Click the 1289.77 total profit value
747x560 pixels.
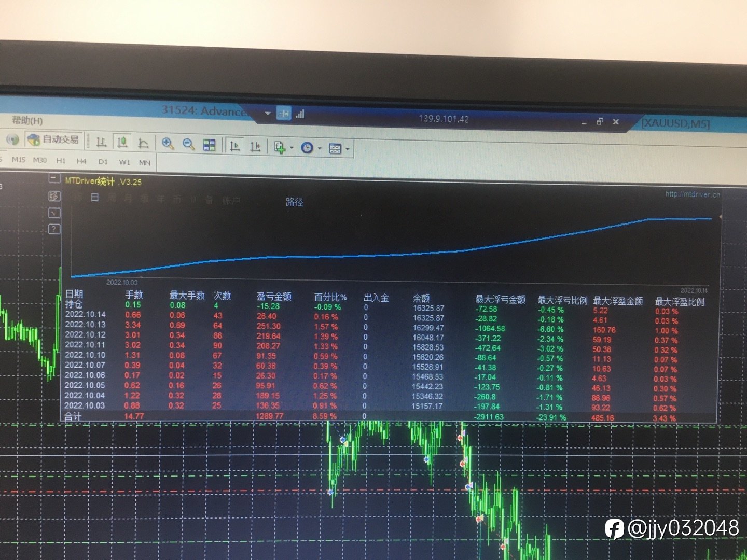[270, 416]
